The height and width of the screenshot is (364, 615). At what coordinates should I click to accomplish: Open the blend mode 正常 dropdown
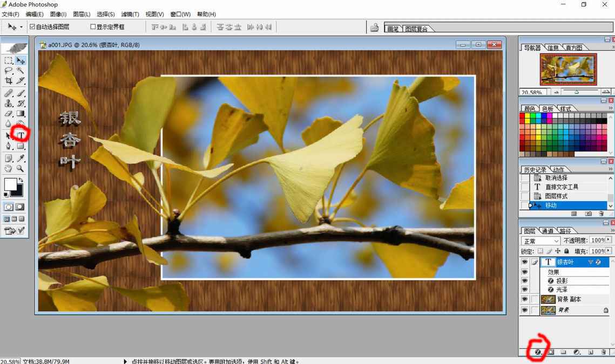[x=540, y=241]
